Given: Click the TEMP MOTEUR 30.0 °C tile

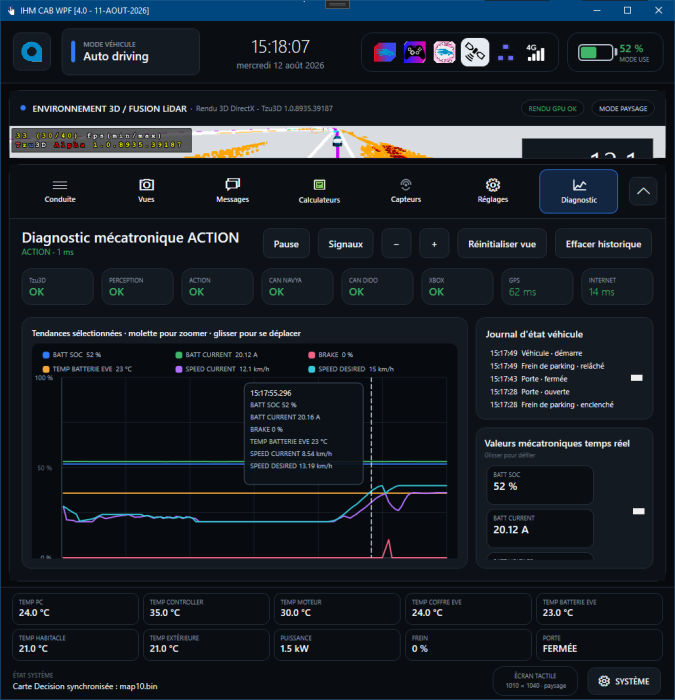Looking at the screenshot, I should tap(337, 608).
